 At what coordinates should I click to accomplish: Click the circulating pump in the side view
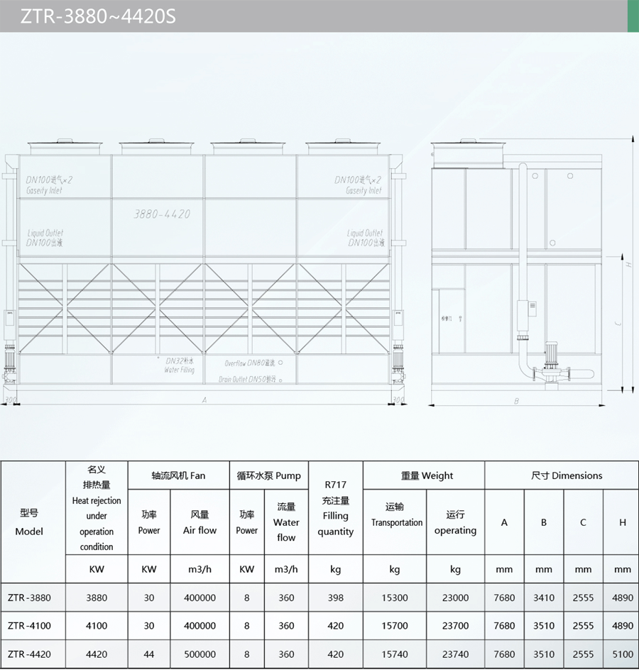click(553, 363)
